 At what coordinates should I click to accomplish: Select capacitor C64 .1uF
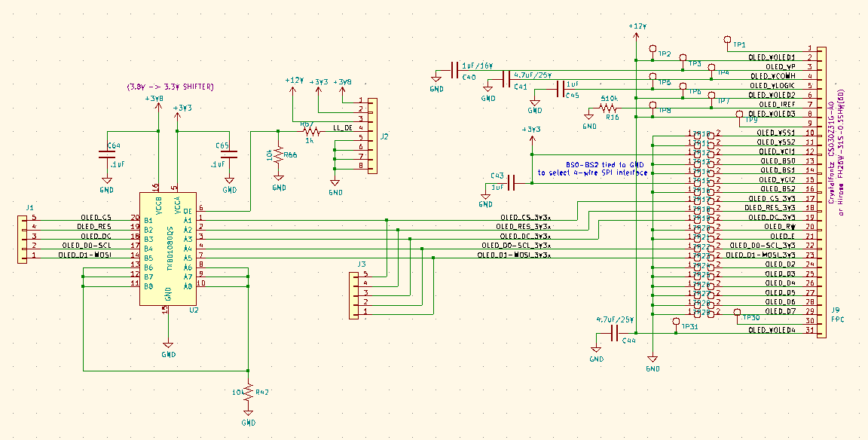point(107,154)
